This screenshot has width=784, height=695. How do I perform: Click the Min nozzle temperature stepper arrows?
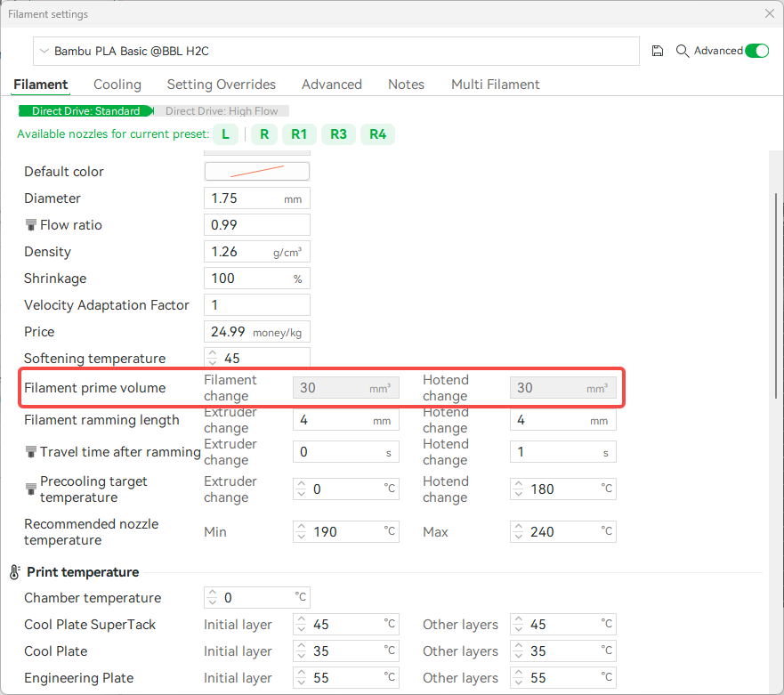[302, 531]
